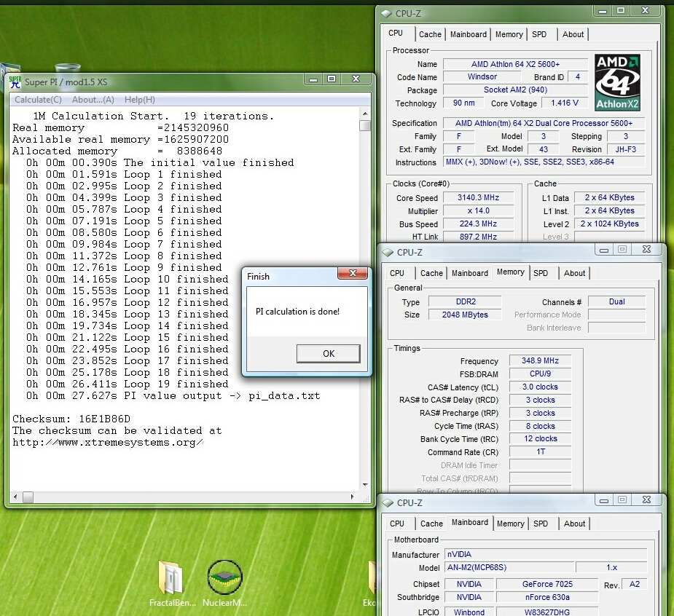Viewport: 674px width, 616px height.
Task: Select SPD tab in middle CPU-Z window
Action: [x=541, y=273]
